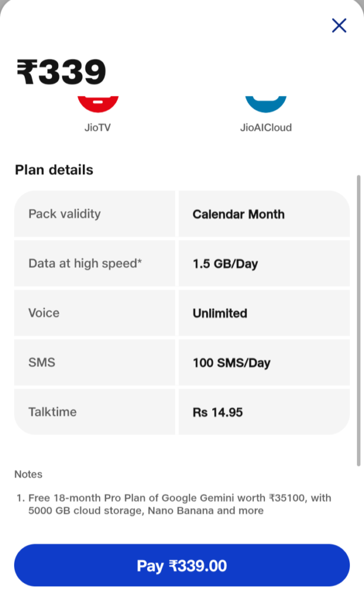Select the JioAICloud label text
The width and height of the screenshot is (364, 607).
(266, 127)
